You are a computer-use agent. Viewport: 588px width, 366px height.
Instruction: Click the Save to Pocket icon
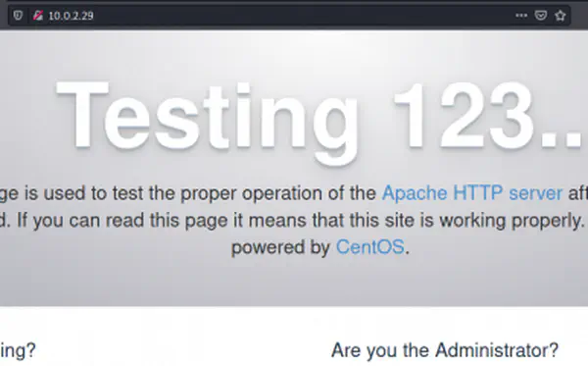point(540,16)
